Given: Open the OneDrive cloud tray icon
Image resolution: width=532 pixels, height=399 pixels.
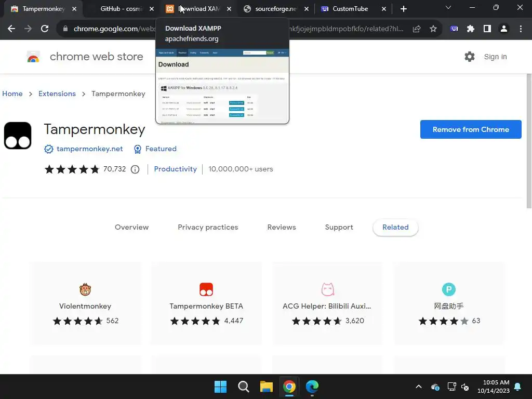Looking at the screenshot, I should pos(435,387).
